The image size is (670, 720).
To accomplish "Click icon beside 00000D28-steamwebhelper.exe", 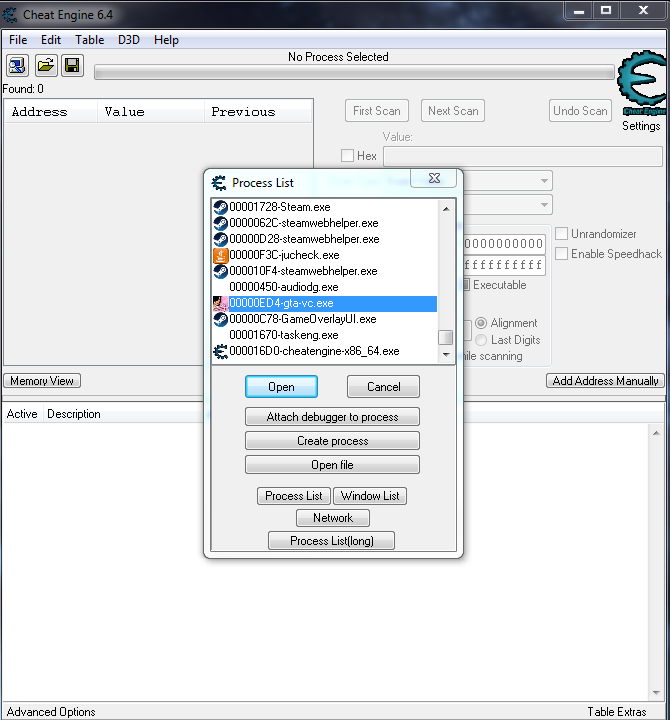I will pos(220,239).
